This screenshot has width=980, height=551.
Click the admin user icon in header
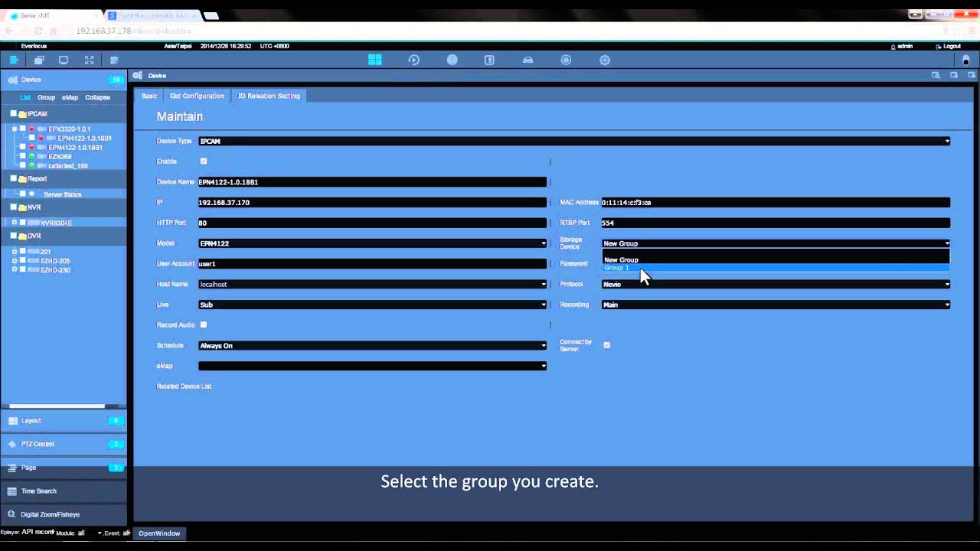click(x=893, y=46)
